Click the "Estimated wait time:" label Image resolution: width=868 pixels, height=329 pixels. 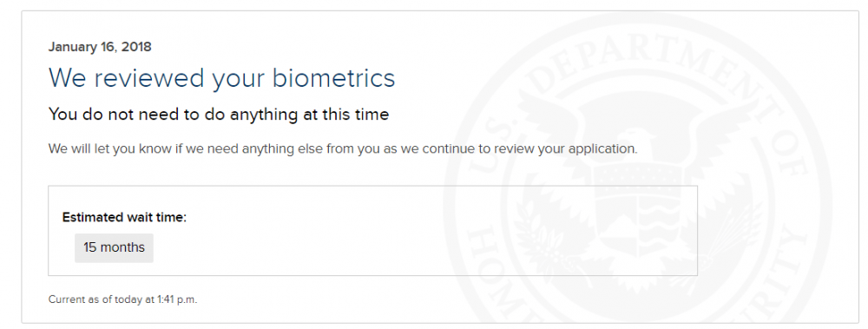124,218
